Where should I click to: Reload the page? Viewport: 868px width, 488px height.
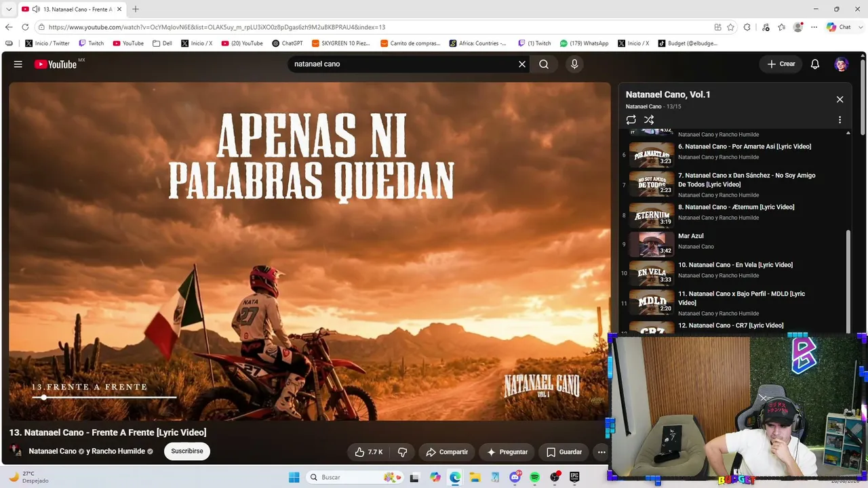pos(25,27)
